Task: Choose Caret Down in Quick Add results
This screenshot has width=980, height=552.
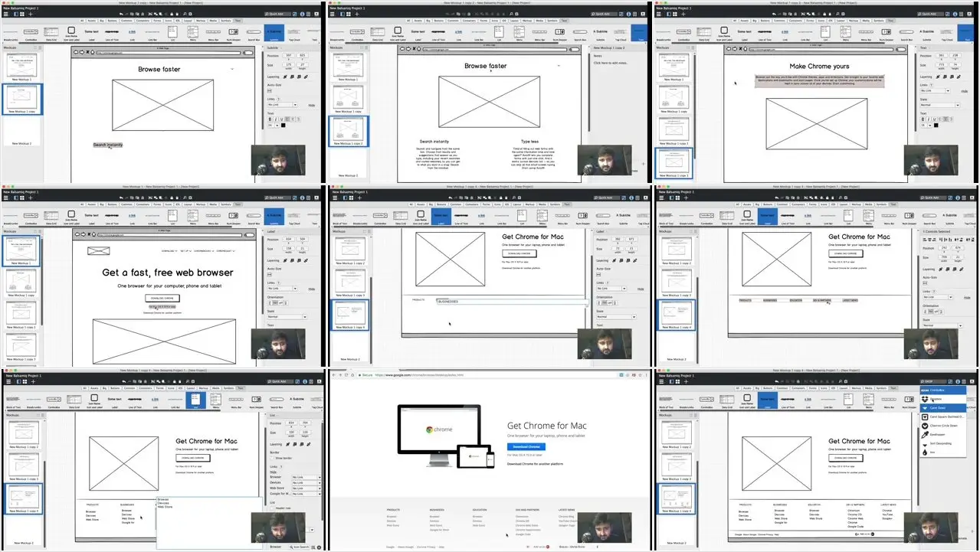Action: (x=942, y=407)
